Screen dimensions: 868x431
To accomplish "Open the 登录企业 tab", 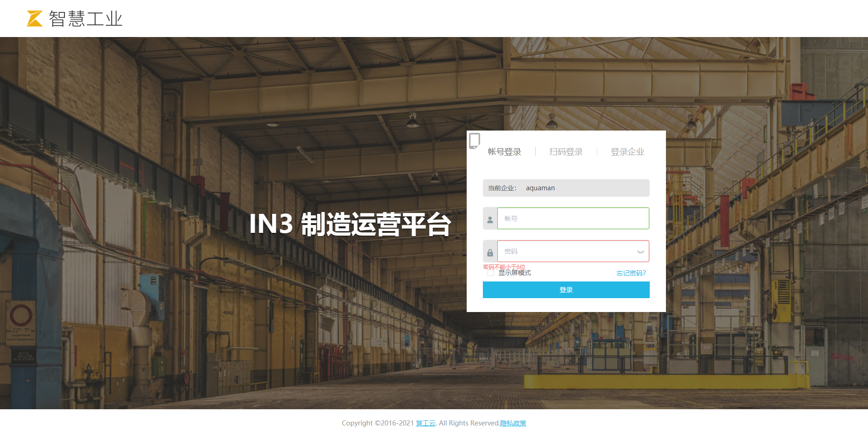I will pos(627,152).
